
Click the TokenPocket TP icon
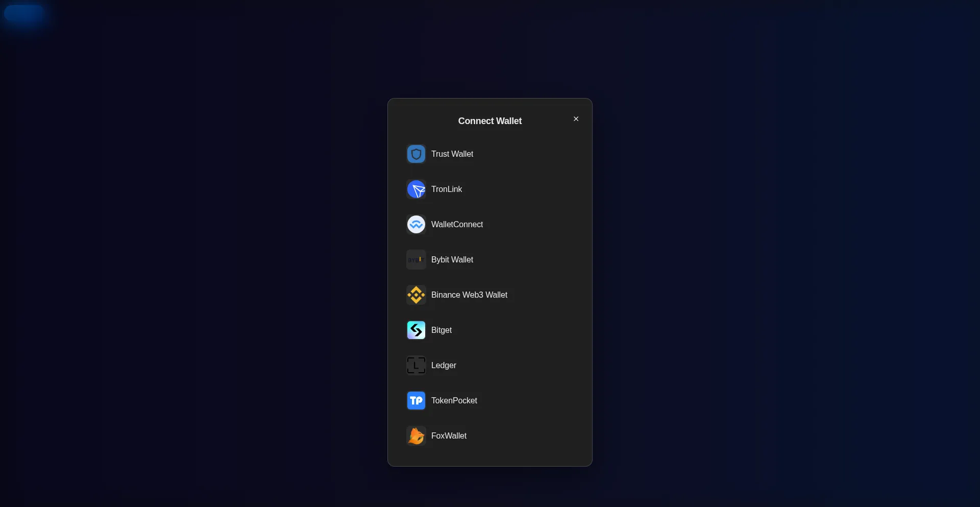tap(416, 401)
